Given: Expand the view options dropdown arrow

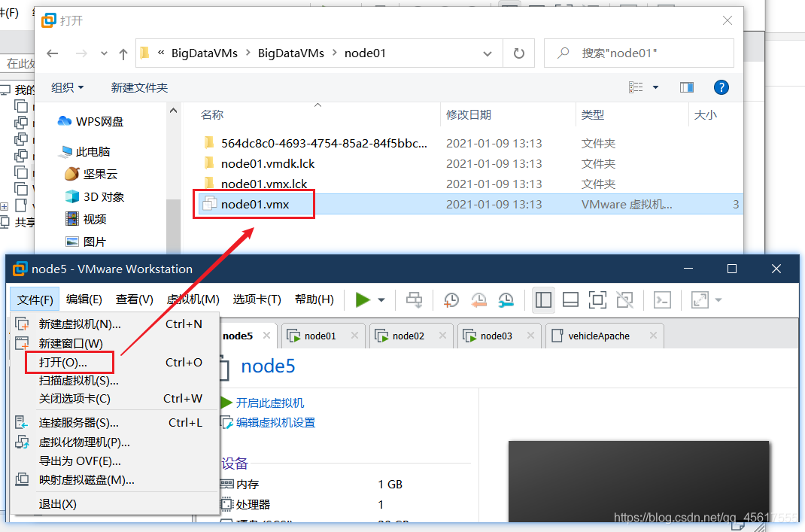Looking at the screenshot, I should [x=655, y=88].
